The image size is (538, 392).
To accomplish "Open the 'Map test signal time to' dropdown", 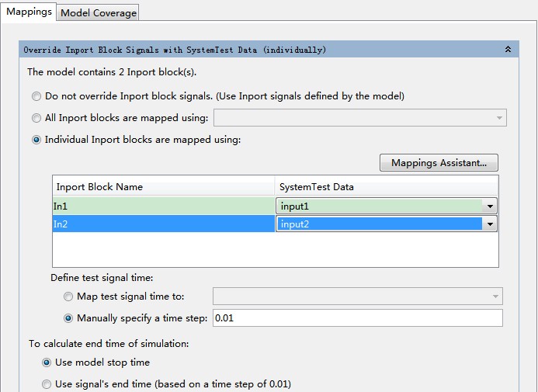I will coord(495,297).
